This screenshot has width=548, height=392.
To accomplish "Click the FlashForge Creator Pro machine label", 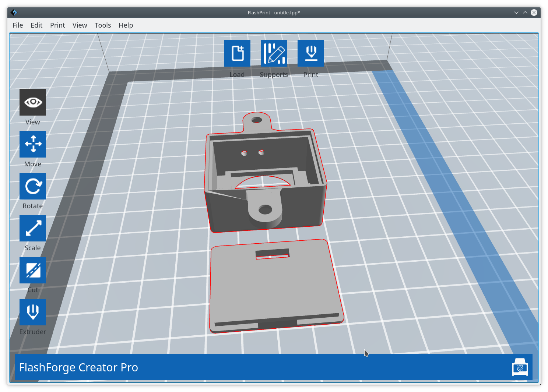I will (78, 367).
